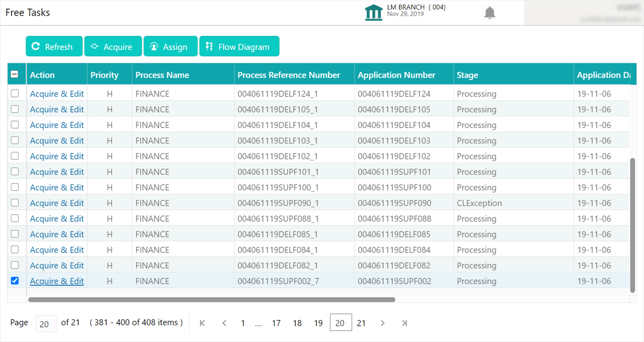Click the notification bell icon
Image resolution: width=644 pixels, height=342 pixels.
(x=490, y=13)
